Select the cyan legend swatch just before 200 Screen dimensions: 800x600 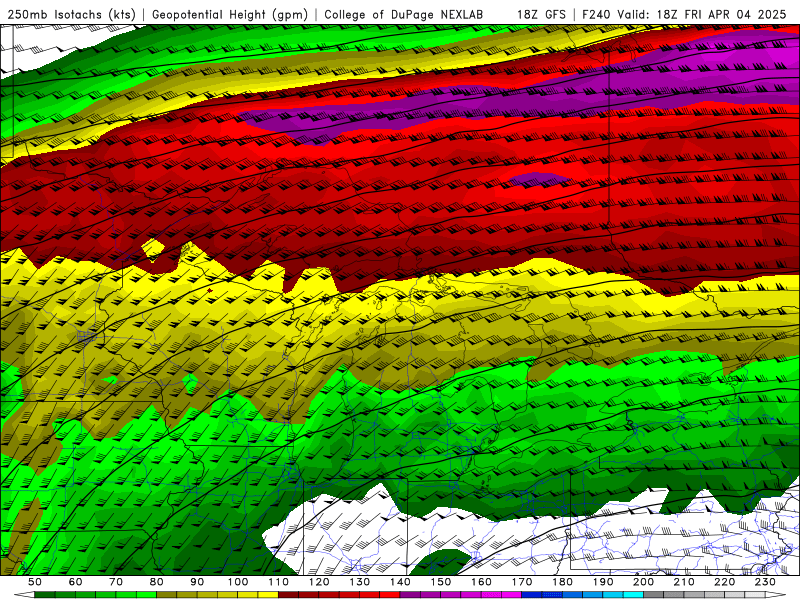click(x=633, y=595)
